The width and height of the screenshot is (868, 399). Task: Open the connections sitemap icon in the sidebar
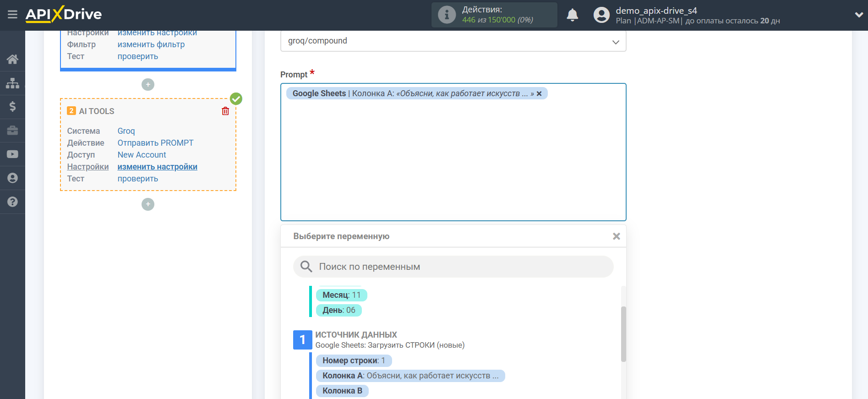click(x=12, y=83)
